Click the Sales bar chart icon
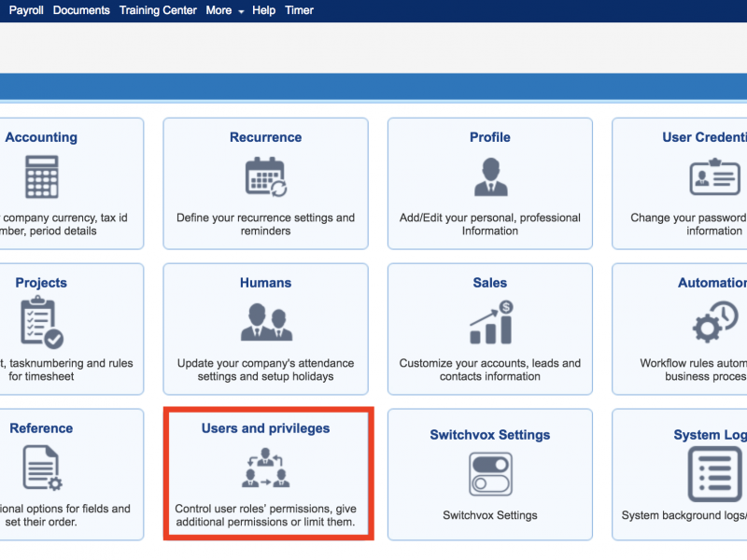 [x=491, y=322]
